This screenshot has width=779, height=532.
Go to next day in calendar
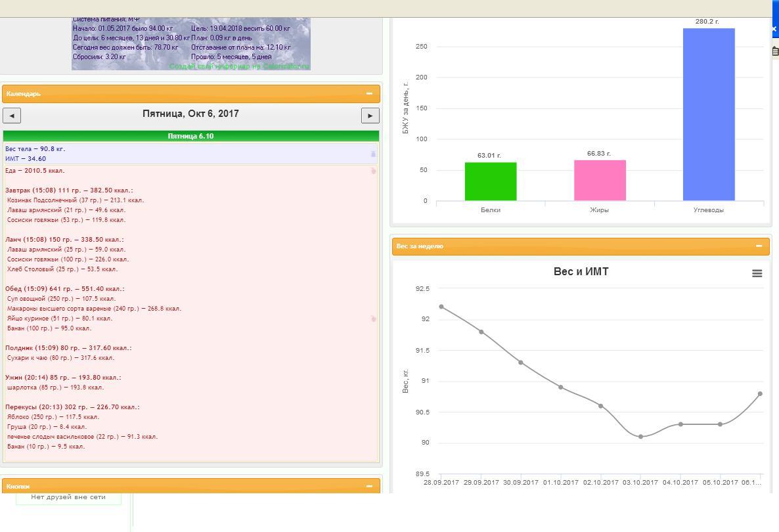coord(370,116)
